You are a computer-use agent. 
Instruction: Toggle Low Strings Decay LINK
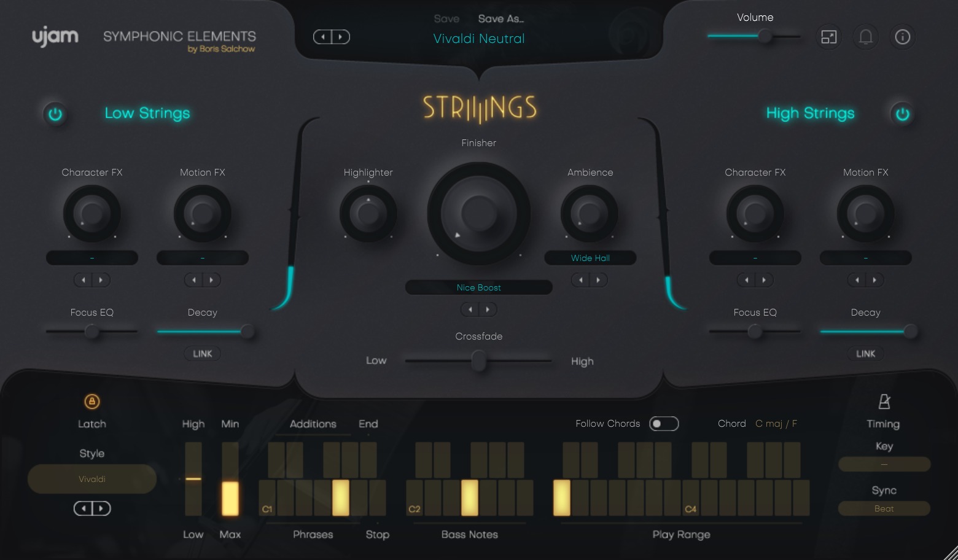pyautogui.click(x=202, y=354)
